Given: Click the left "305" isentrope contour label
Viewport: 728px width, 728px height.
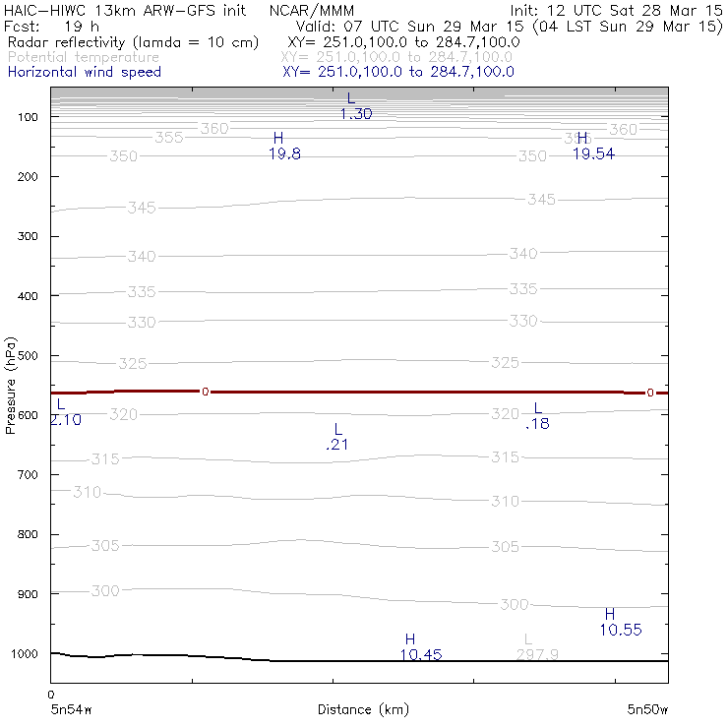Looking at the screenshot, I should [105, 546].
